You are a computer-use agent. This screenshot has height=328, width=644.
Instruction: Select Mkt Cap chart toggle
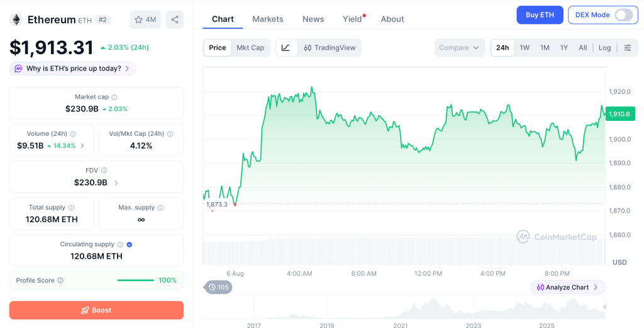point(250,48)
